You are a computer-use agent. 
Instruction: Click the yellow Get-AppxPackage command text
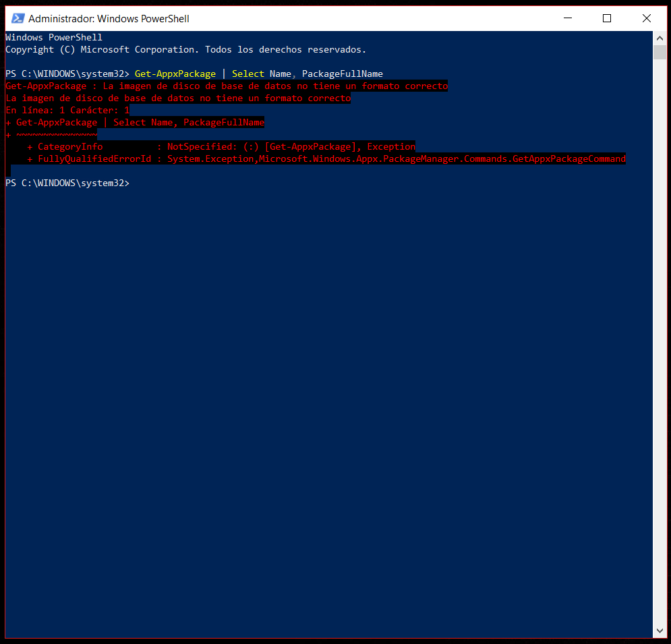pyautogui.click(x=175, y=74)
